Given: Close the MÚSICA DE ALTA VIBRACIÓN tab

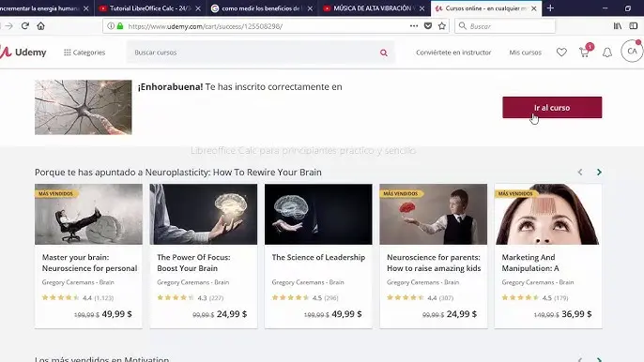Looking at the screenshot, I should (422, 8).
